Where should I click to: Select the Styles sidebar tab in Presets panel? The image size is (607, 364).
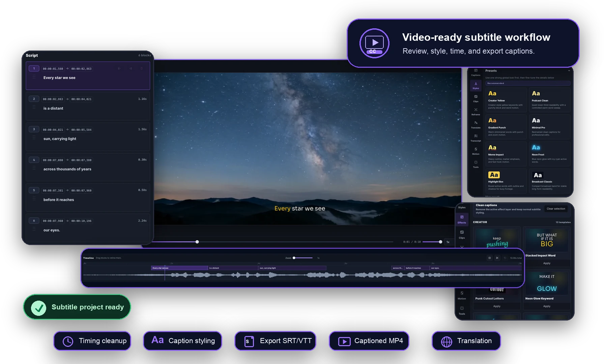tap(475, 86)
